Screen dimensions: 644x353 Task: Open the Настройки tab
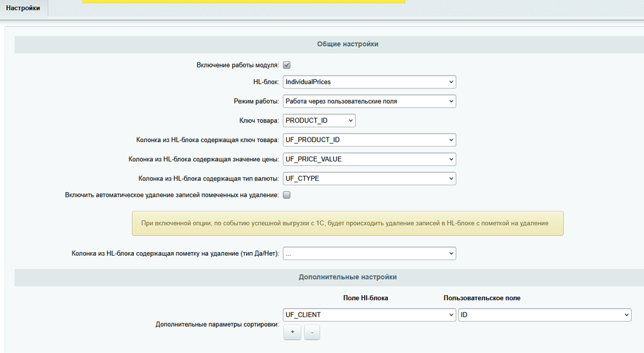[23, 8]
